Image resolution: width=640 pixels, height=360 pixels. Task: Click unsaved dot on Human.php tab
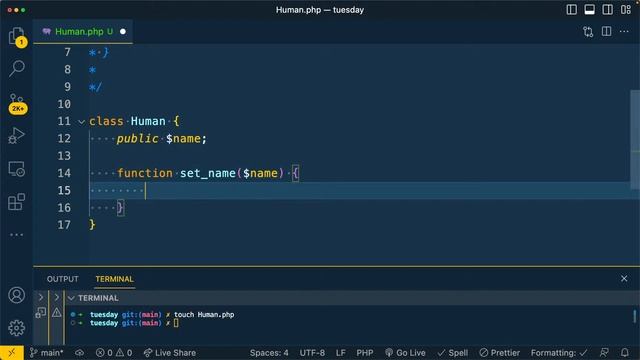point(123,31)
